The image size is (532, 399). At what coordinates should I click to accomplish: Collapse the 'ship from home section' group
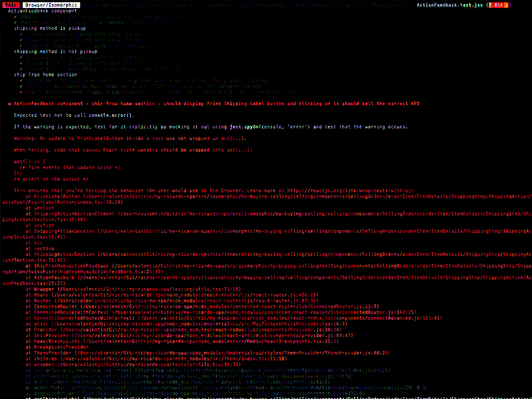pyautogui.click(x=46, y=75)
